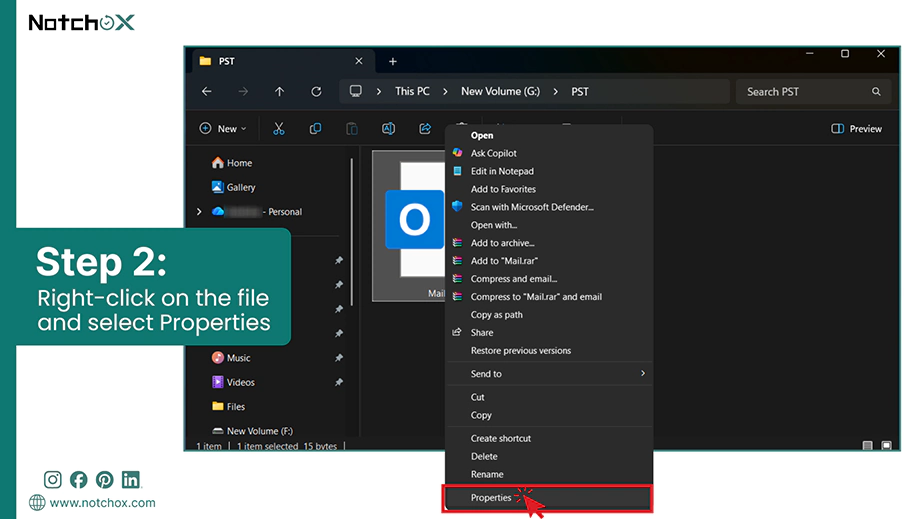The height and width of the screenshot is (519, 922).
Task: Open Facebook icon in footer
Action: point(78,480)
